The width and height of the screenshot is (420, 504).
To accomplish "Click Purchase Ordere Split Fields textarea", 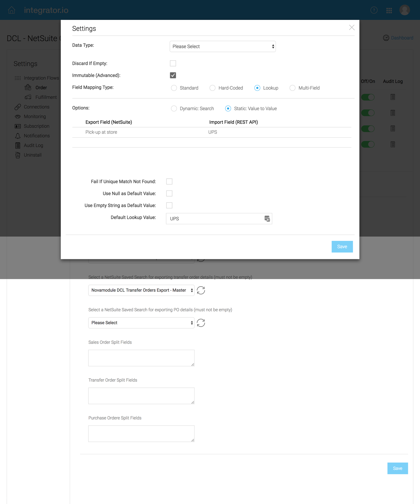I will pos(141,433).
